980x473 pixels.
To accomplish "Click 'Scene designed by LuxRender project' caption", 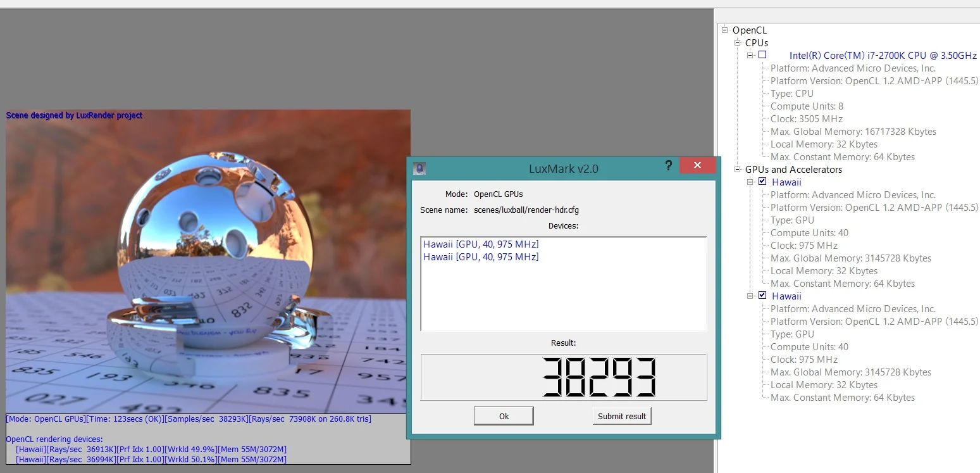I will 74,115.
